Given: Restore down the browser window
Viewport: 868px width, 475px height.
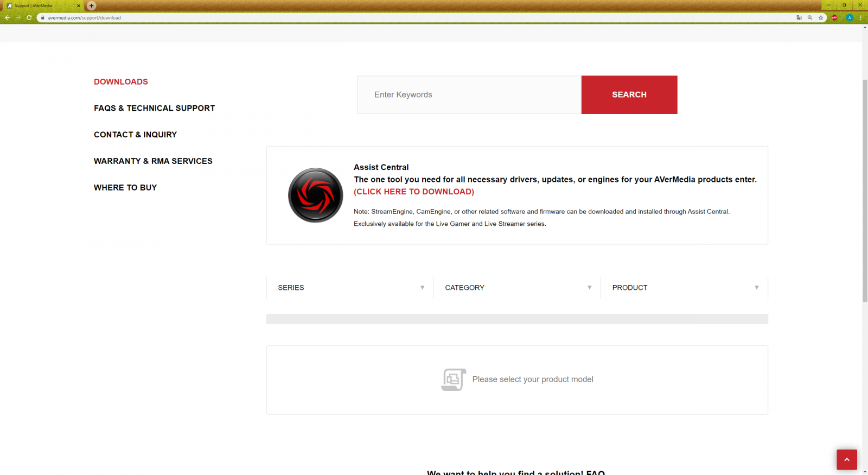Looking at the screenshot, I should click(844, 5).
